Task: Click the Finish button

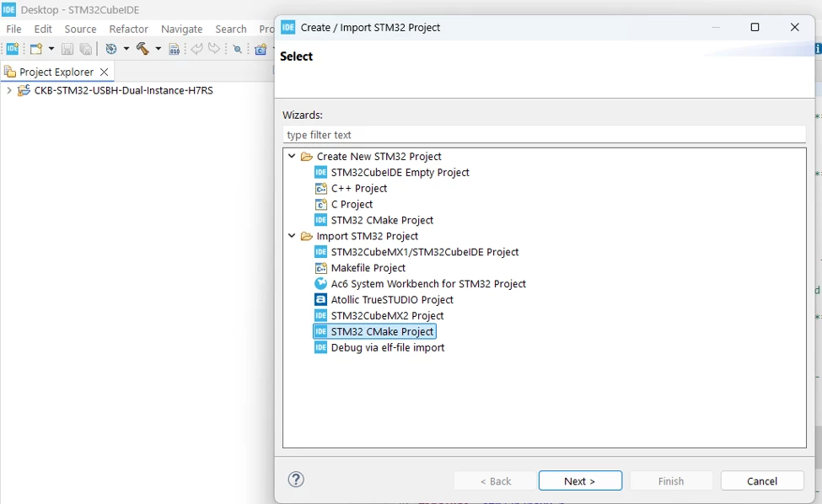Action: coord(671,481)
